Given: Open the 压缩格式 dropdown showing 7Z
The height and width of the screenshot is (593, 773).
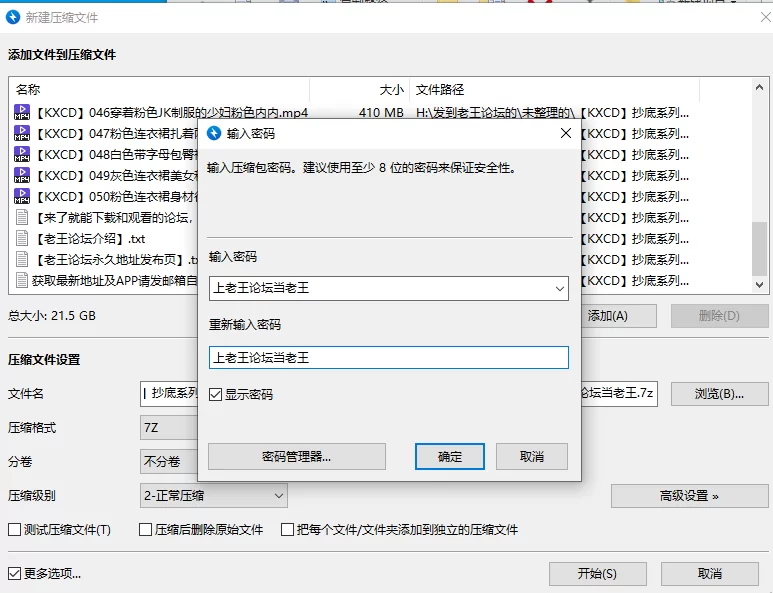Looking at the screenshot, I should [x=169, y=427].
